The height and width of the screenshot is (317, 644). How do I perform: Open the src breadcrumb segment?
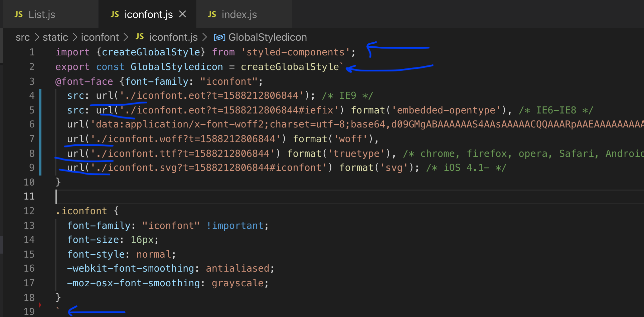(x=23, y=37)
